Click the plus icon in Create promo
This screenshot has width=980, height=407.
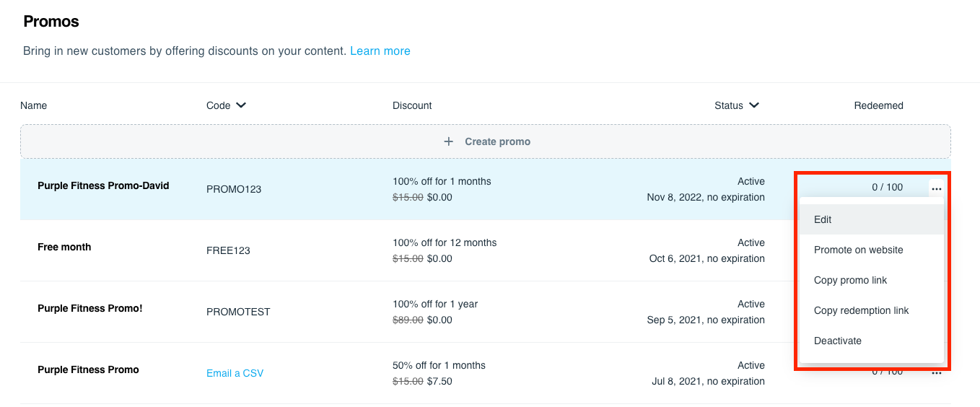pyautogui.click(x=448, y=141)
